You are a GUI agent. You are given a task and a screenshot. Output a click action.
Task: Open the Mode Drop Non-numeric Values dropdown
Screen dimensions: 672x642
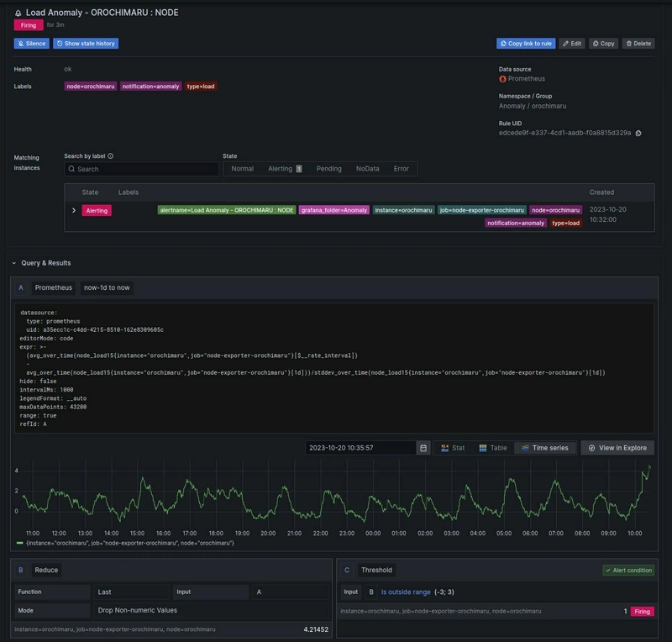[211, 610]
